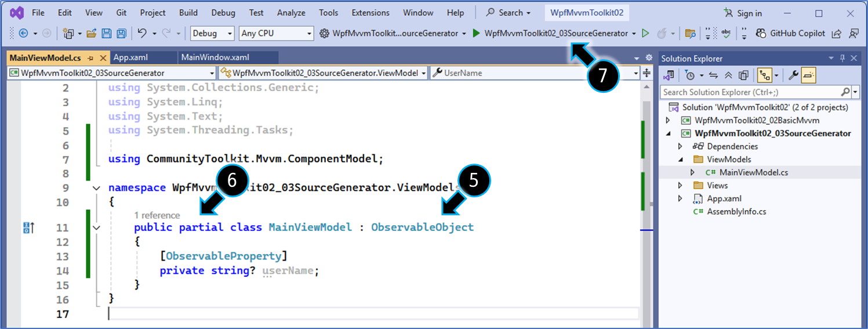Open the member navigation combo UserName

coord(534,73)
